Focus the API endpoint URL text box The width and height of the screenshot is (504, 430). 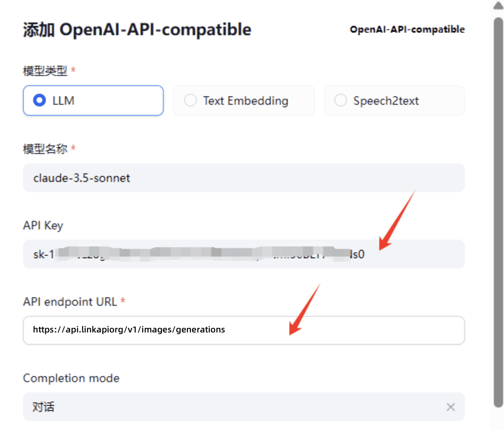pos(244,330)
